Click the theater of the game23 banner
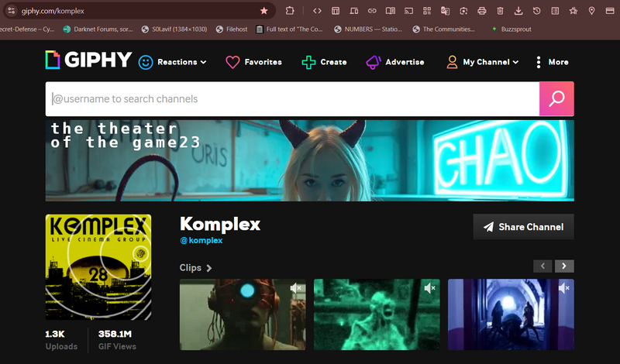The width and height of the screenshot is (620, 364). [309, 161]
